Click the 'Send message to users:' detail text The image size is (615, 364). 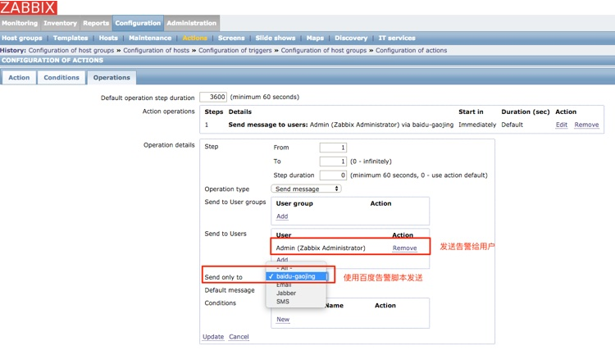point(268,125)
